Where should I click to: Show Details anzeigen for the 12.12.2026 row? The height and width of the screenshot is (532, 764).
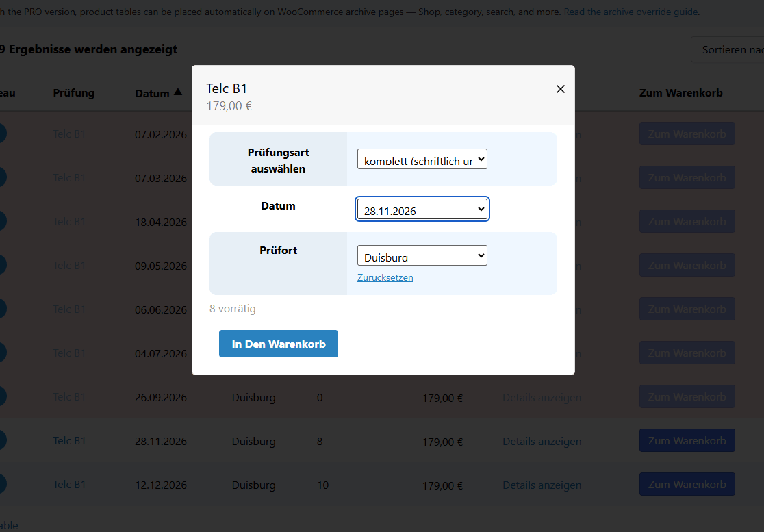tap(542, 485)
